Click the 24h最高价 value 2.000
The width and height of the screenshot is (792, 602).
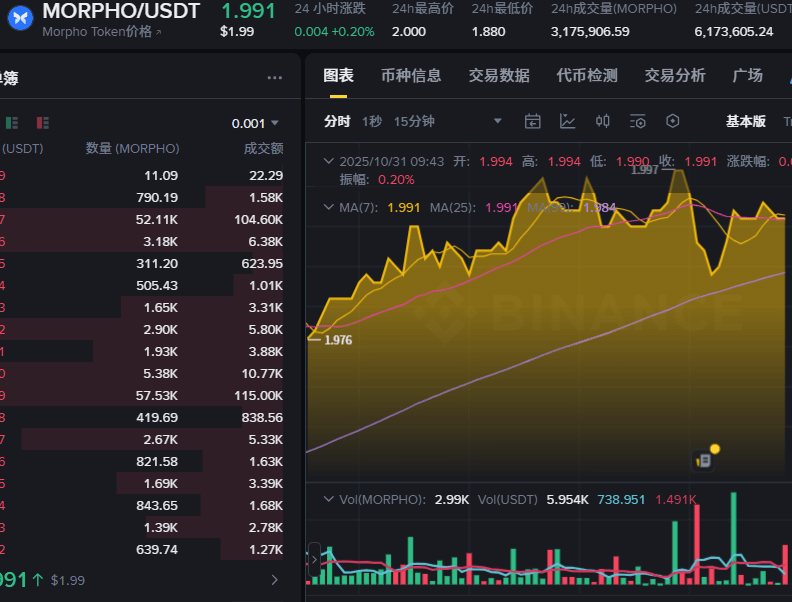(x=409, y=32)
